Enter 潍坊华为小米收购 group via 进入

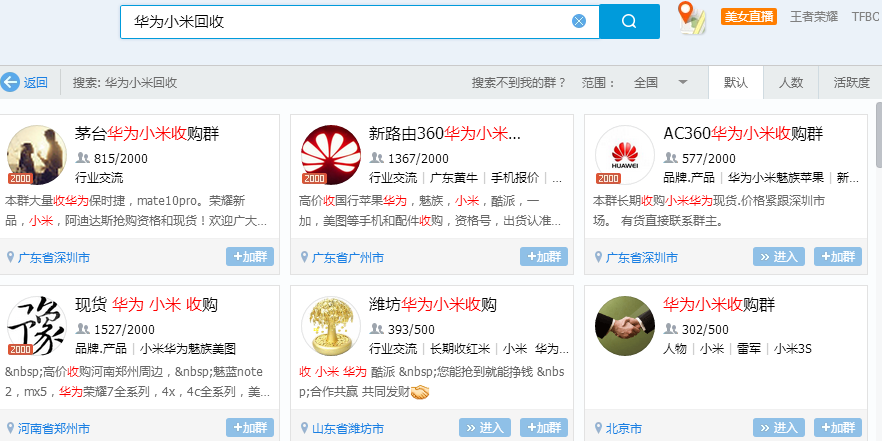click(x=485, y=428)
